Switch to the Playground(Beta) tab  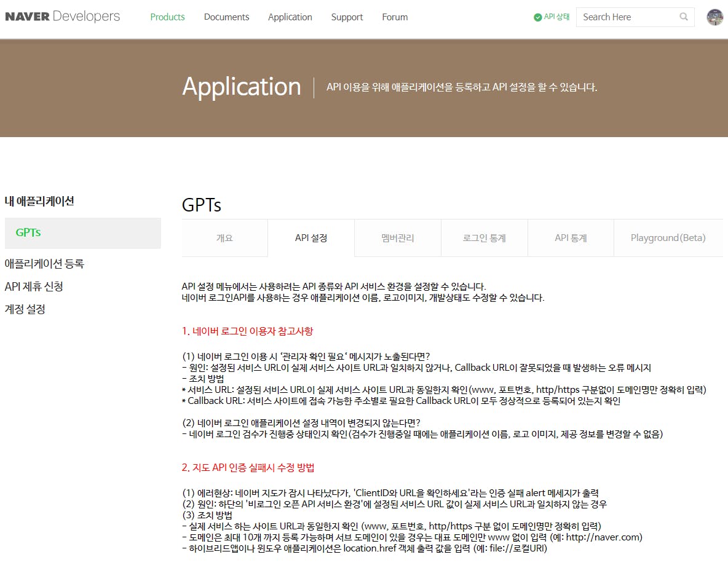(x=668, y=238)
